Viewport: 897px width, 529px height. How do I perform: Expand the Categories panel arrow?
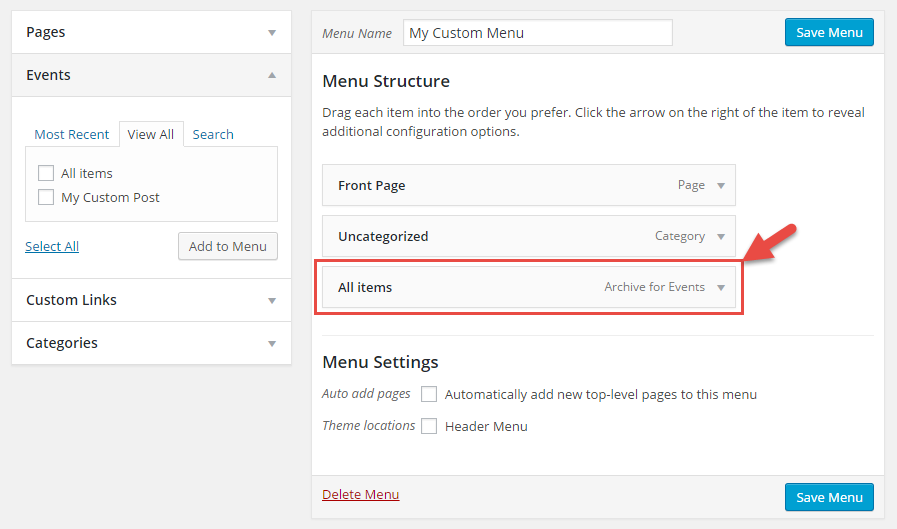(x=272, y=344)
